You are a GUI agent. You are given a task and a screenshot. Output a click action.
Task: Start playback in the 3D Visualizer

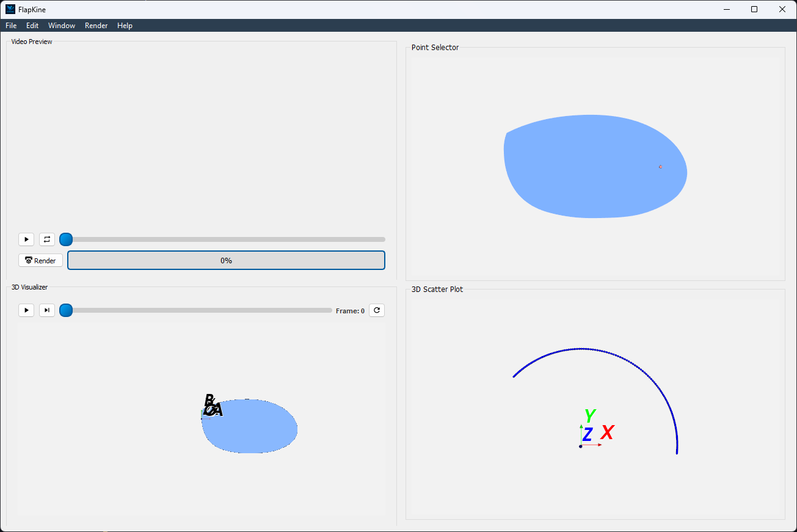(x=26, y=310)
